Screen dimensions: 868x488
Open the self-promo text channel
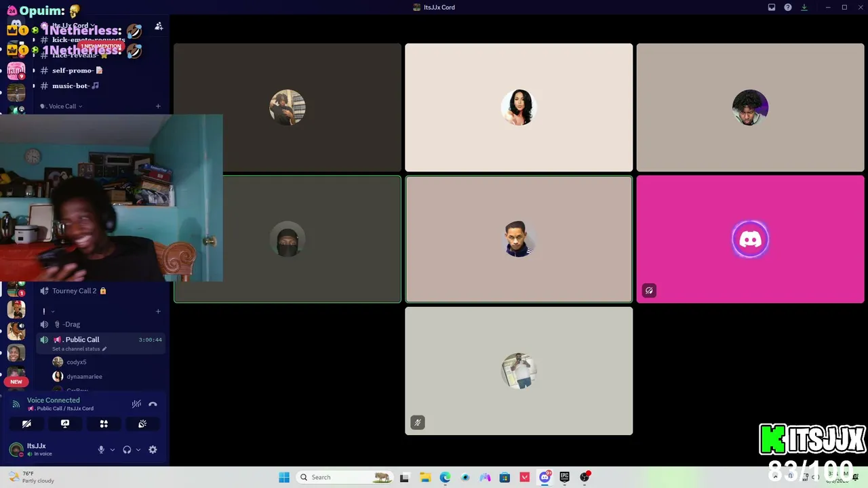point(100,70)
